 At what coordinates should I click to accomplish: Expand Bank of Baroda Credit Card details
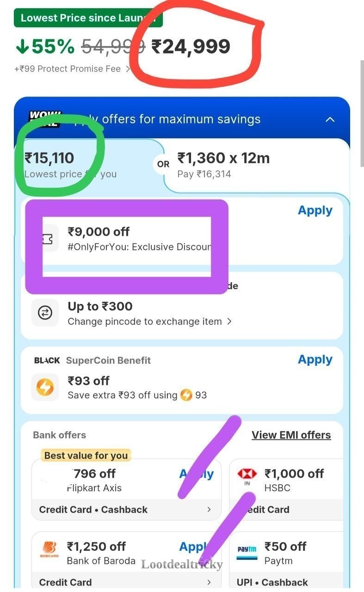pyautogui.click(x=209, y=582)
